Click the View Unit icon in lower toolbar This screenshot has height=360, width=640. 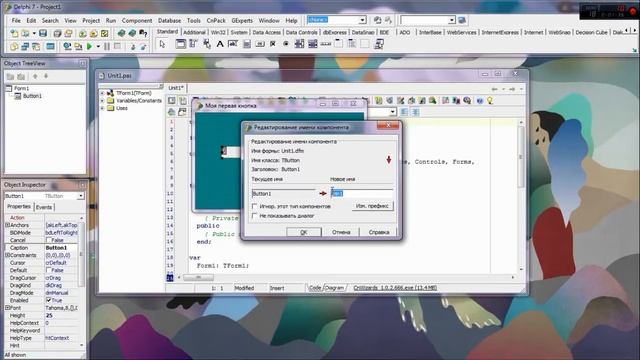14,47
